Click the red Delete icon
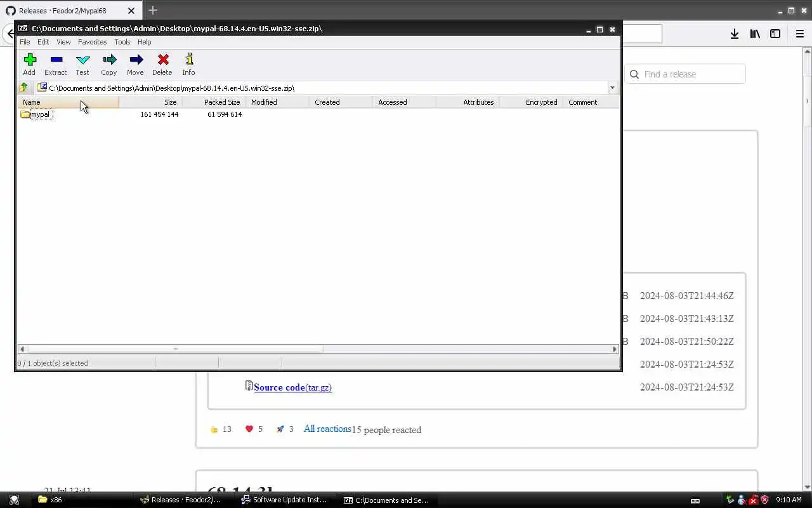Screen dimensions: 812x508 (x=162, y=64)
